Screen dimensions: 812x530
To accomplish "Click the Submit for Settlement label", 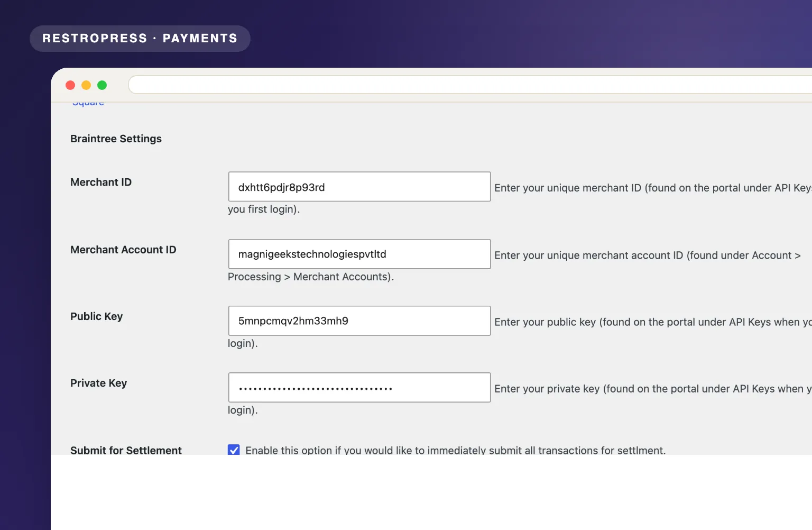I will coord(126,450).
